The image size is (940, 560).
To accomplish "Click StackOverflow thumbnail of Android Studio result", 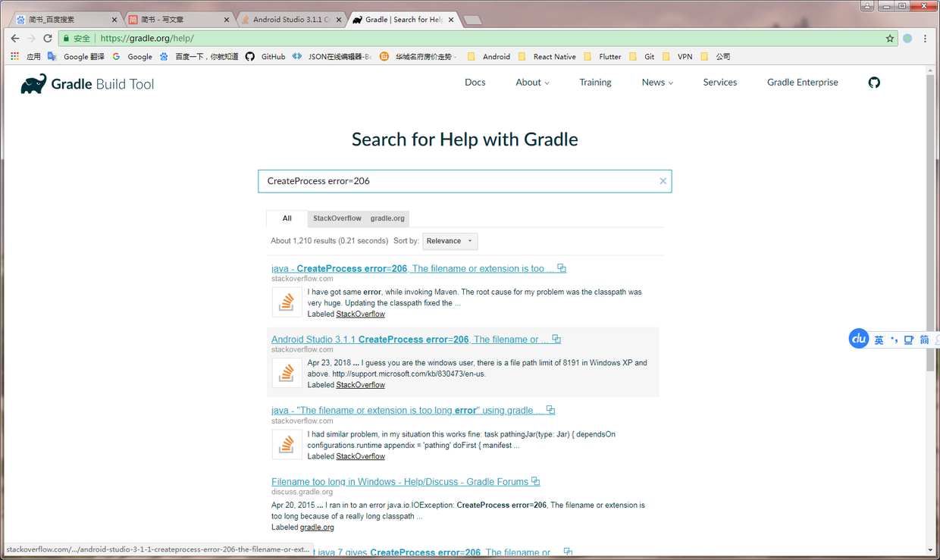I will (287, 373).
